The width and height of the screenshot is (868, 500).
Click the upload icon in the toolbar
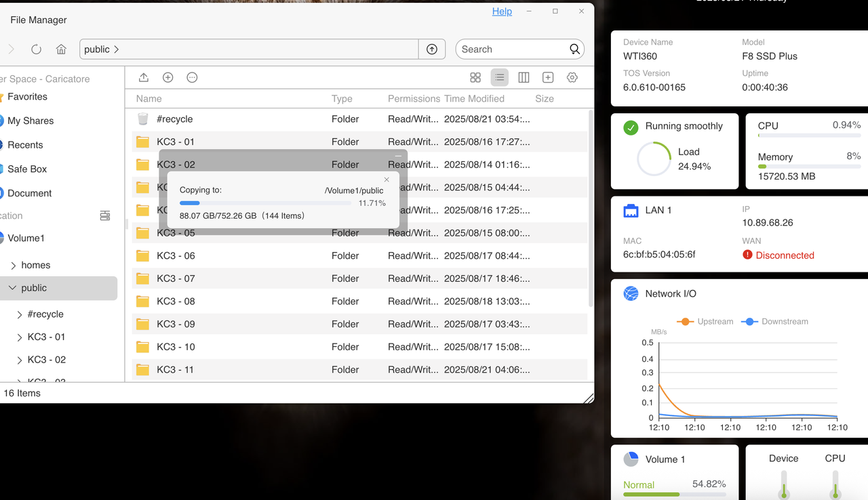coord(144,77)
